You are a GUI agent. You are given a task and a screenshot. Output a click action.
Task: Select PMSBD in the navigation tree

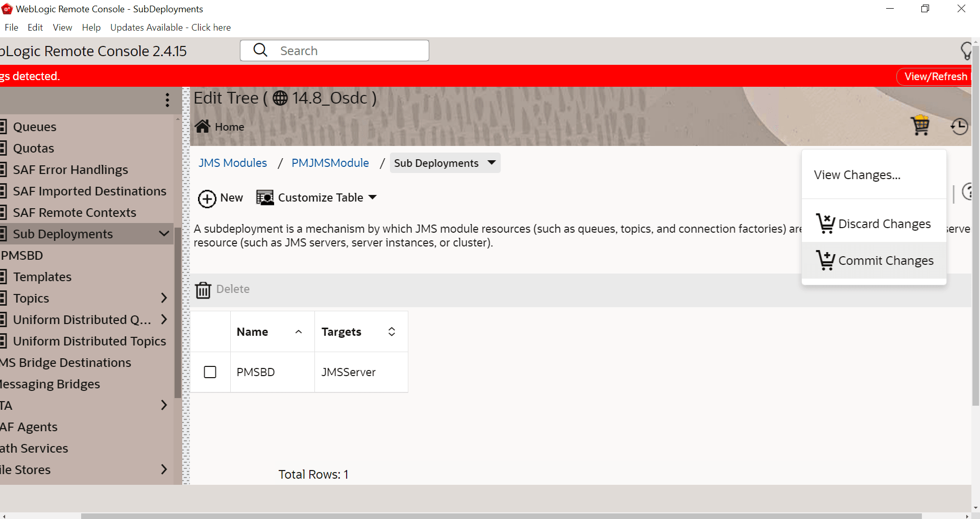pyautogui.click(x=21, y=255)
